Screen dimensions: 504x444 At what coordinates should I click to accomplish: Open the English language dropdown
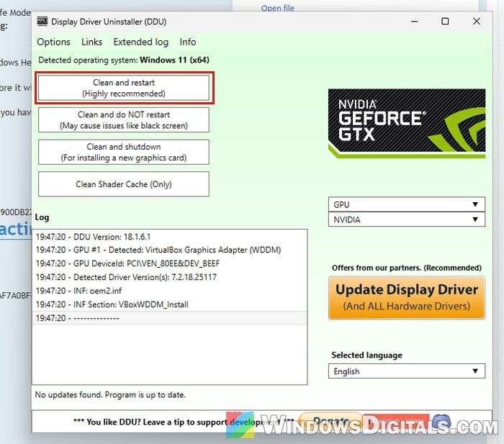point(407,371)
